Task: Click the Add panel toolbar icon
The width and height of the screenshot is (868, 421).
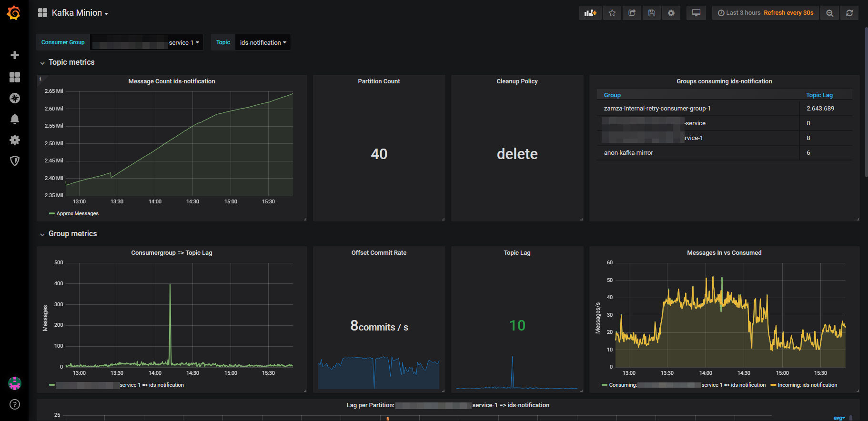Action: click(x=590, y=13)
